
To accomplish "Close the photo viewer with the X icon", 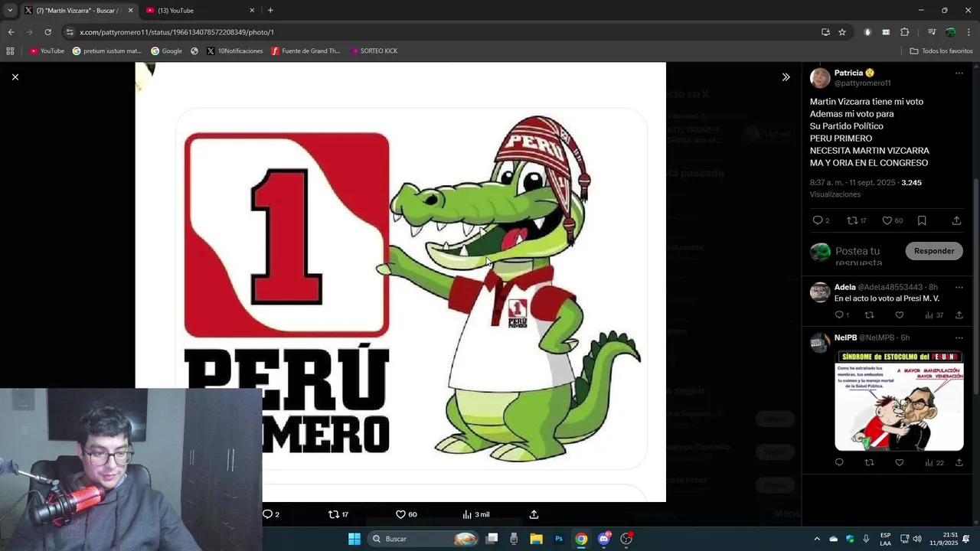I will 15,77.
